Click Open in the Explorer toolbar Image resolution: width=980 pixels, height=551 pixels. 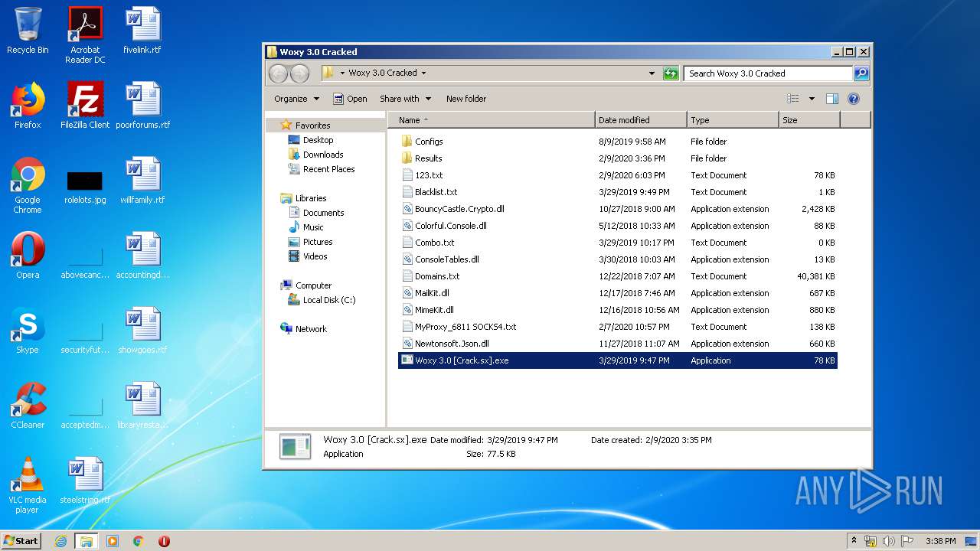point(350,99)
